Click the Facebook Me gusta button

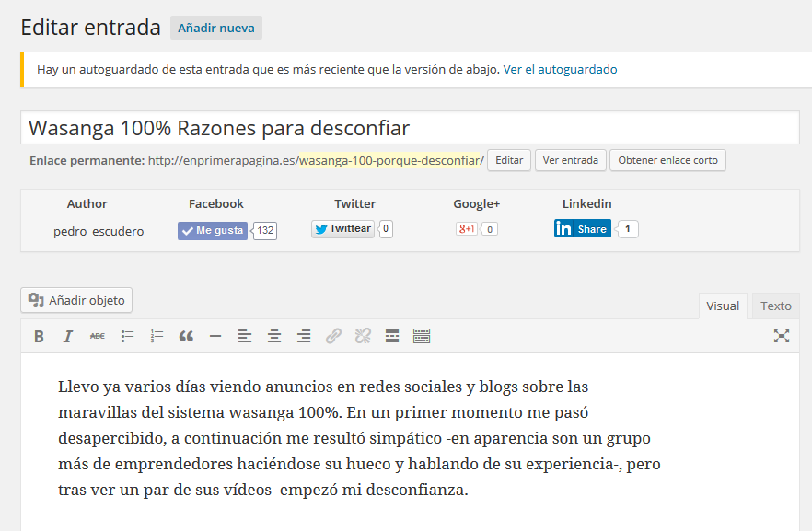point(213,231)
